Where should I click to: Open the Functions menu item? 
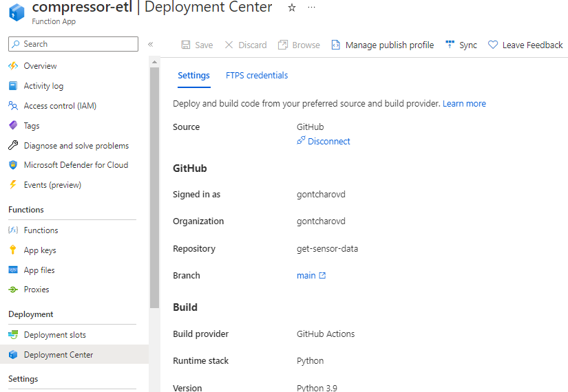41,230
